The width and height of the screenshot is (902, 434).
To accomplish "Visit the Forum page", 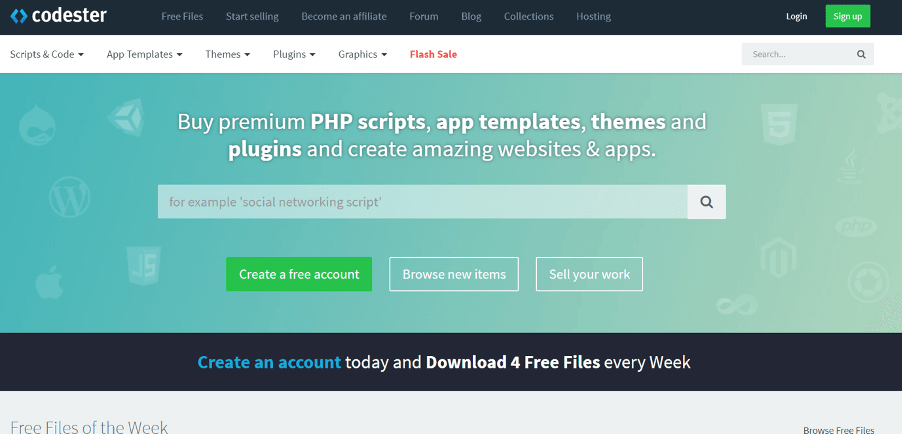I will 424,17.
